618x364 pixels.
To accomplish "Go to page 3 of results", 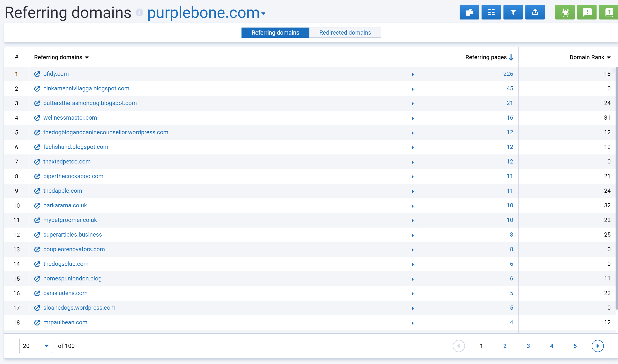I will [x=528, y=346].
